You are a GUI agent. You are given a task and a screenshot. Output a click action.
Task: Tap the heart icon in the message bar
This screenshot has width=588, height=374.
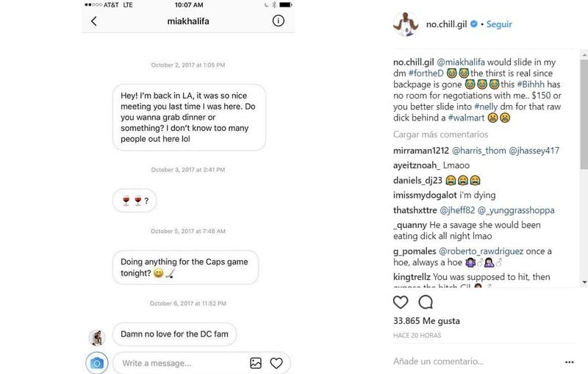pyautogui.click(x=276, y=362)
